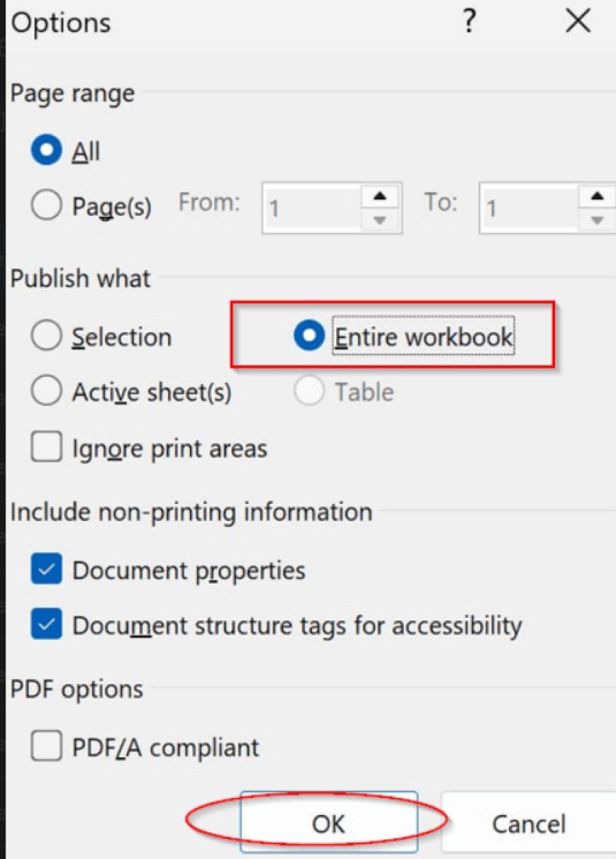Choose Active sheet(s) to publish
Image resolution: width=616 pixels, height=859 pixels.
[x=45, y=391]
